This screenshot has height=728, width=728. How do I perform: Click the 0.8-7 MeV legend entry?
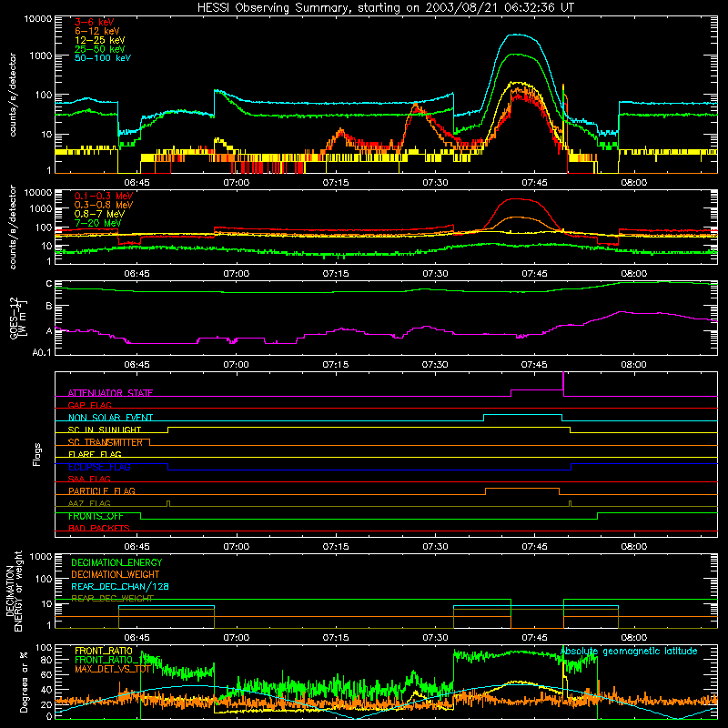tap(99, 214)
